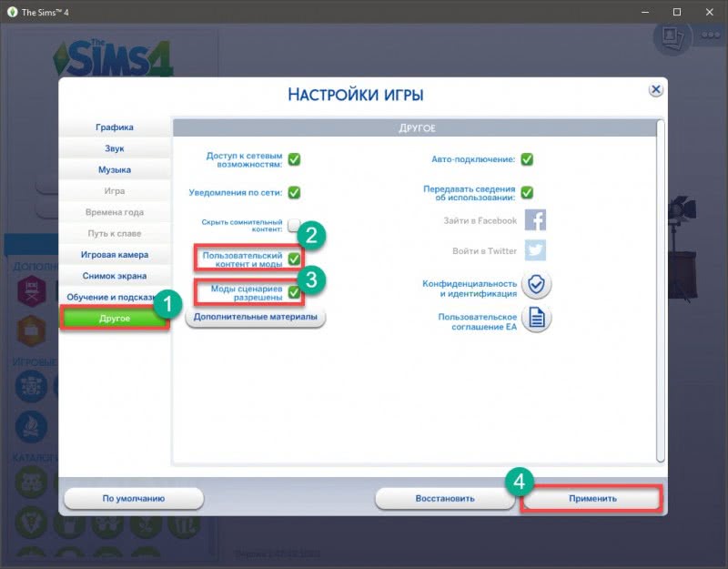Image resolution: width=728 pixels, height=569 pixels.
Task: Click the orange pack icon behind dialog
Action: click(x=32, y=330)
